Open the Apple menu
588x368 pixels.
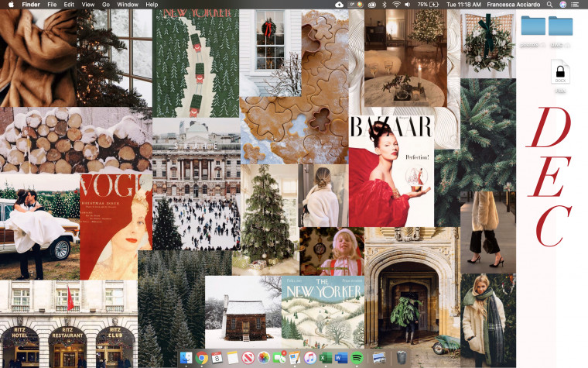click(x=11, y=5)
